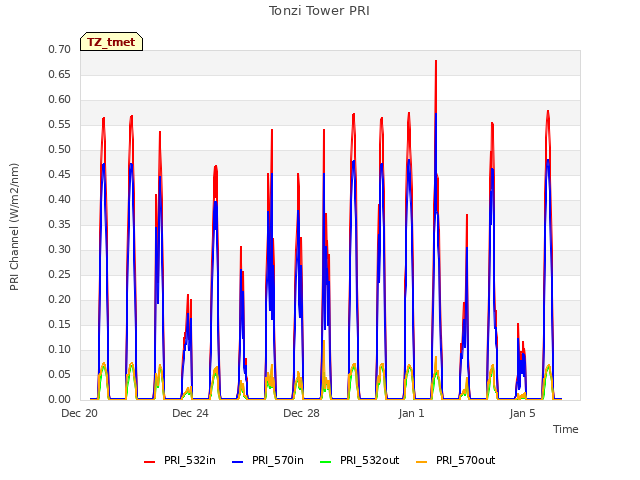
Task: Click the 0.20 y-axis tick label
Action: point(60,300)
